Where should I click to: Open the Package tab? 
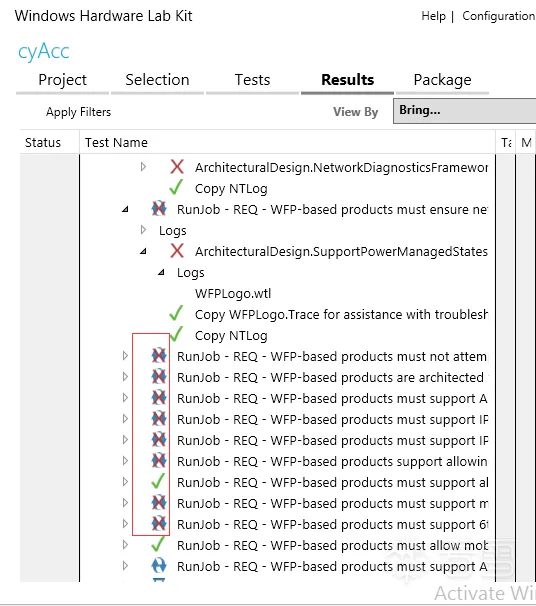pos(442,80)
